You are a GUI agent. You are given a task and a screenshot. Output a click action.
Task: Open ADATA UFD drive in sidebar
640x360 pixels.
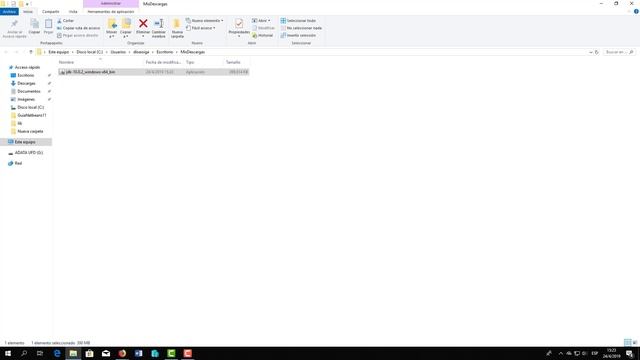(x=29, y=153)
